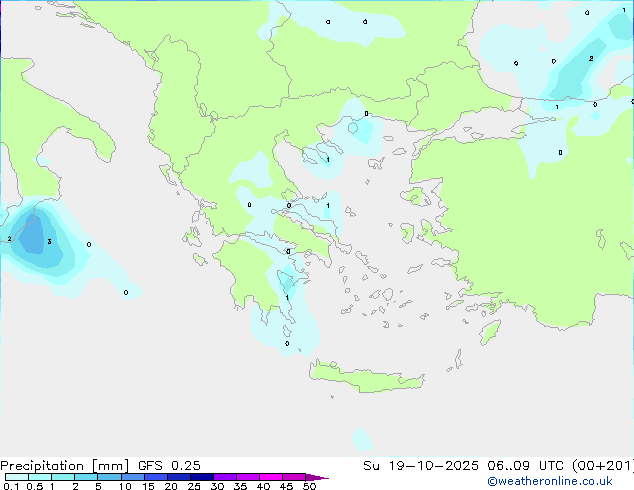Pick the purple legend swatch between 30 and 35
Image resolution: width=634 pixels, height=490 pixels.
click(225, 477)
